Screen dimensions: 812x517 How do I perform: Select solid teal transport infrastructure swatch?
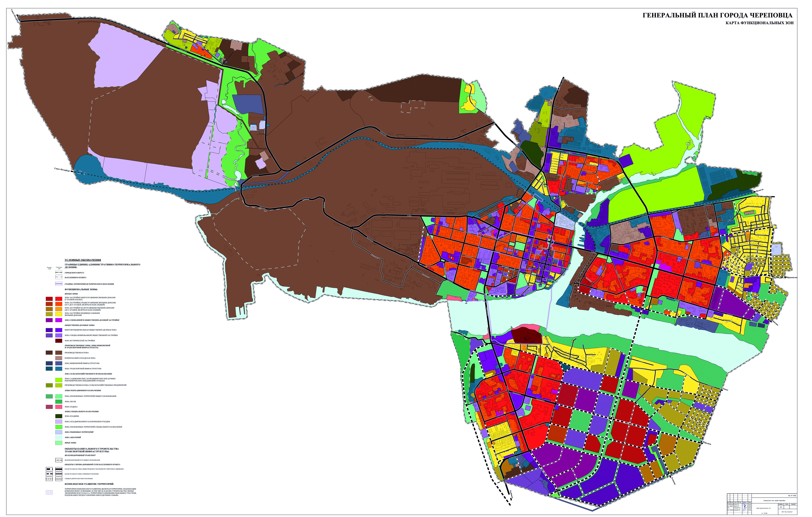coord(59,369)
